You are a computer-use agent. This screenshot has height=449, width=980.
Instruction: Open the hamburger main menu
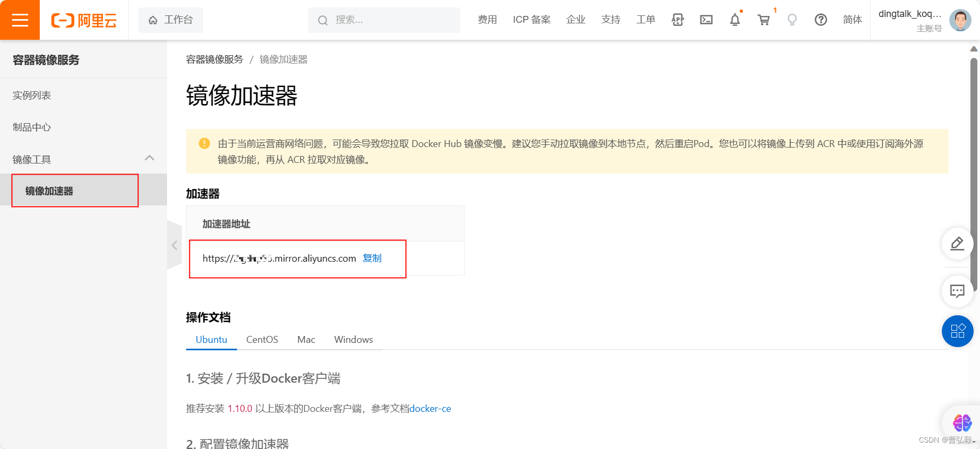20,20
